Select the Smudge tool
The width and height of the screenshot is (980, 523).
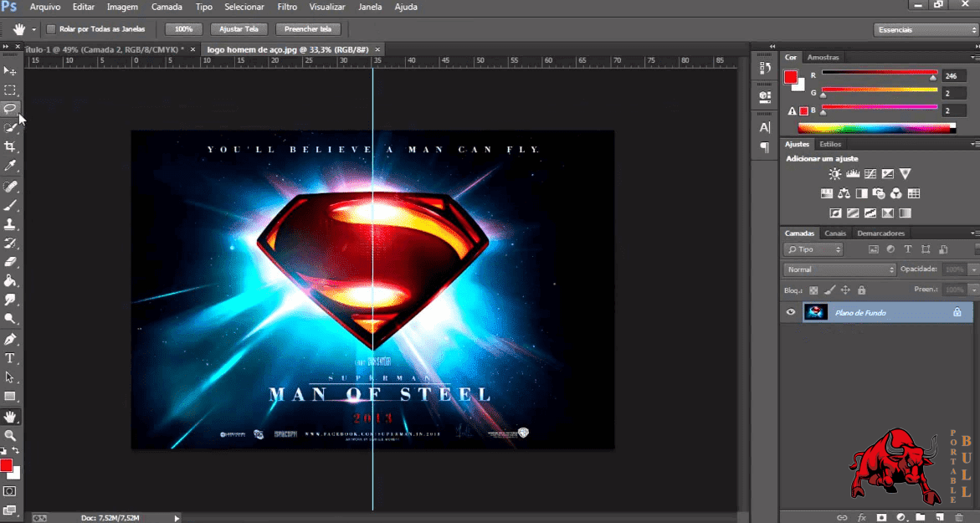pos(10,300)
